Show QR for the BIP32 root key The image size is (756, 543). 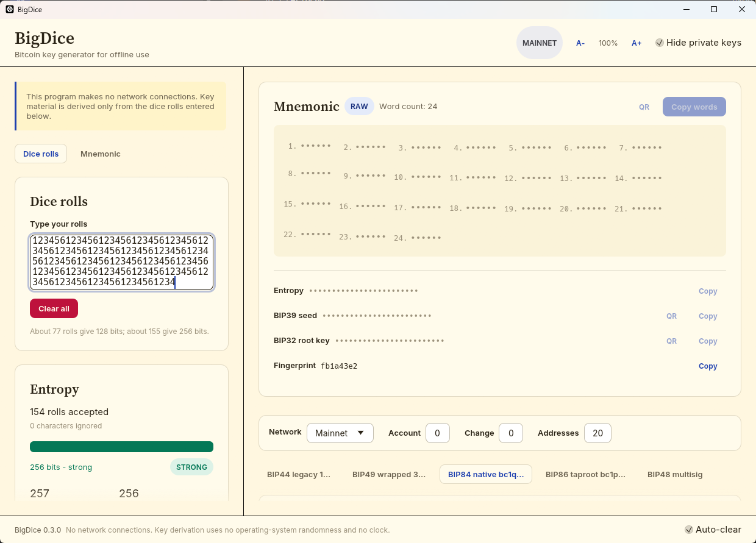tap(671, 341)
